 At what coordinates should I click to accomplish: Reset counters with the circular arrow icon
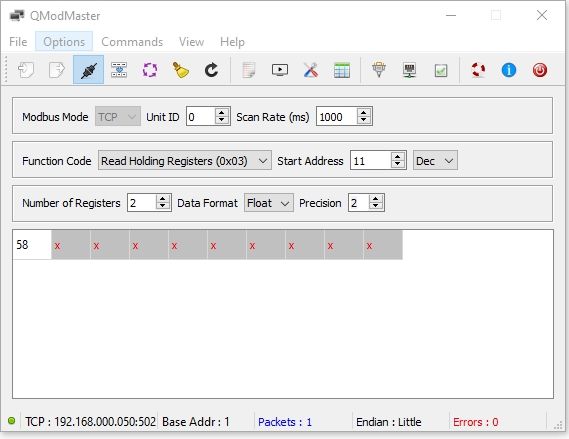point(211,70)
